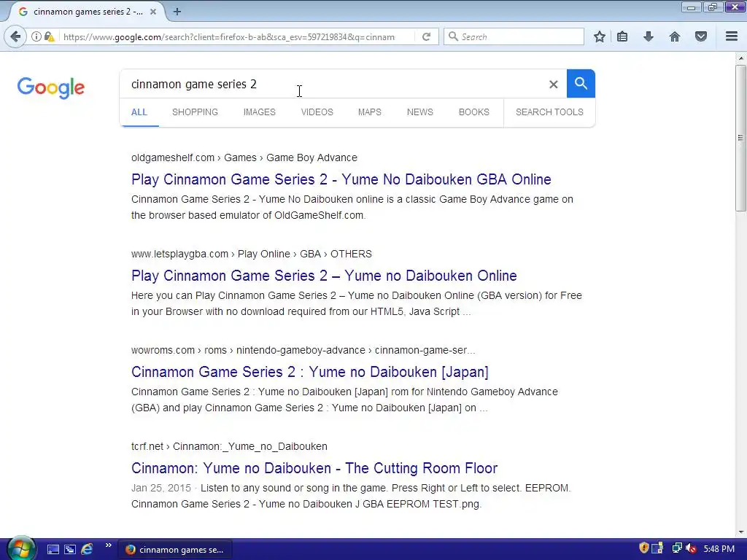Click wowroms.com breadcrumb text
The width and height of the screenshot is (747, 560).
(x=163, y=350)
